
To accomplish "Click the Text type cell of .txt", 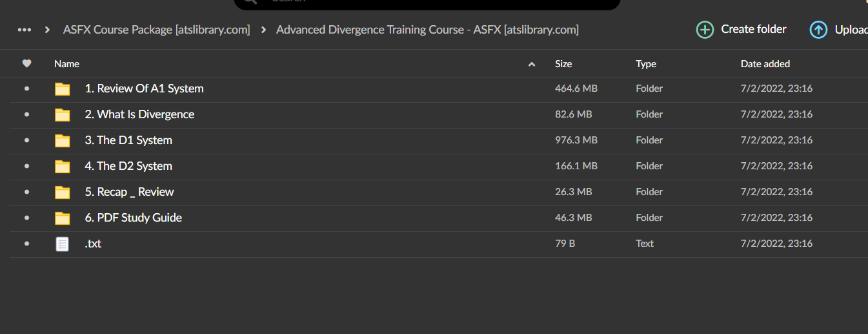I will 645,244.
